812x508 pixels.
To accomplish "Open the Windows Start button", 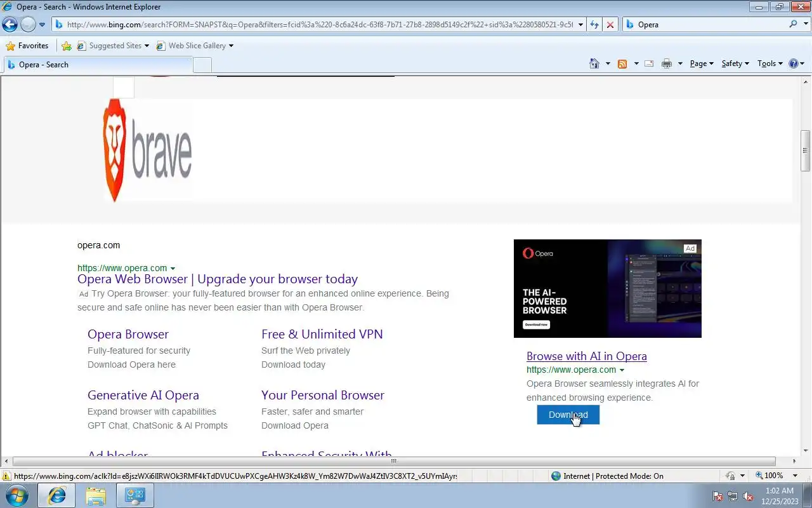I will (x=16, y=495).
